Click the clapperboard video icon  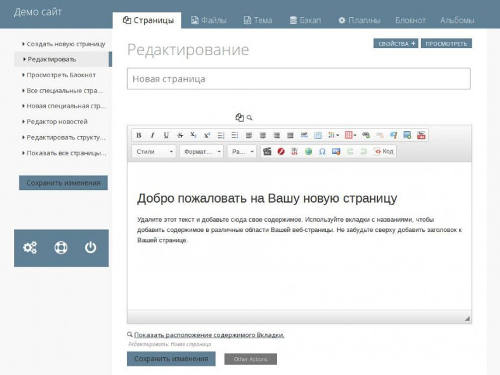tap(267, 152)
